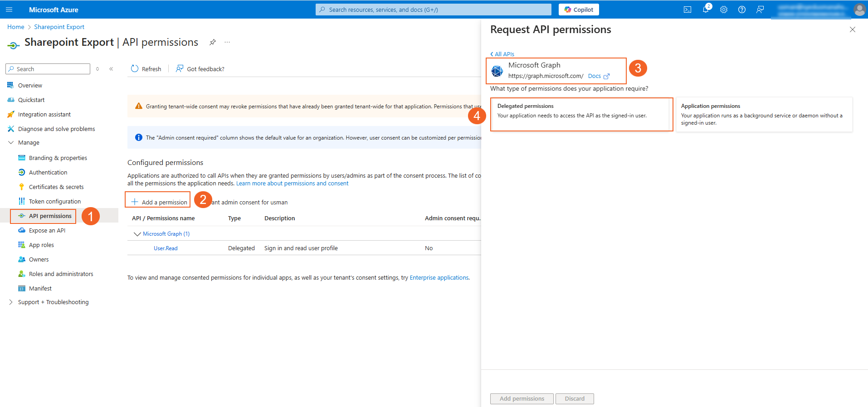
Task: Open portal settings gear
Action: (x=724, y=10)
